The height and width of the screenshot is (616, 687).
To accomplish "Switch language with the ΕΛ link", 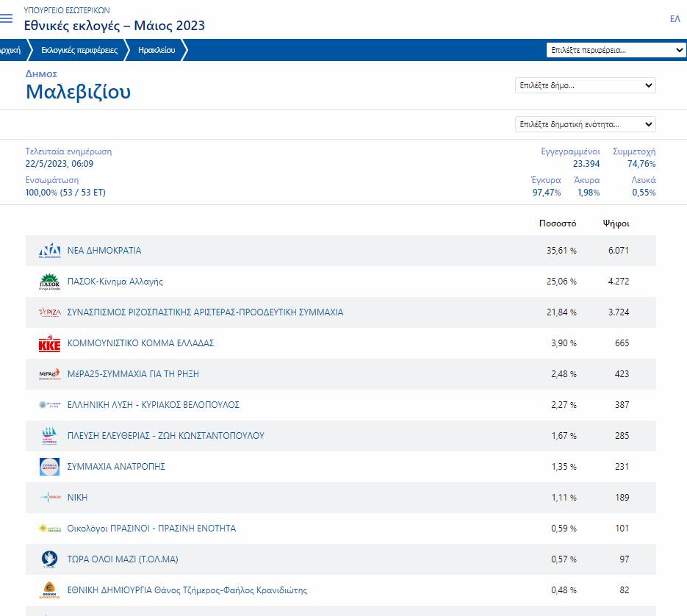I will 675,19.
